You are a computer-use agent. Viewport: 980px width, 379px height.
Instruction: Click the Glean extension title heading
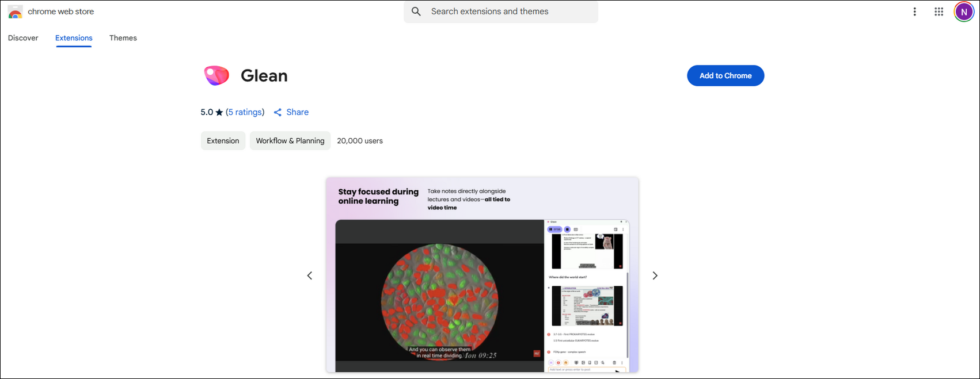pyautogui.click(x=264, y=76)
